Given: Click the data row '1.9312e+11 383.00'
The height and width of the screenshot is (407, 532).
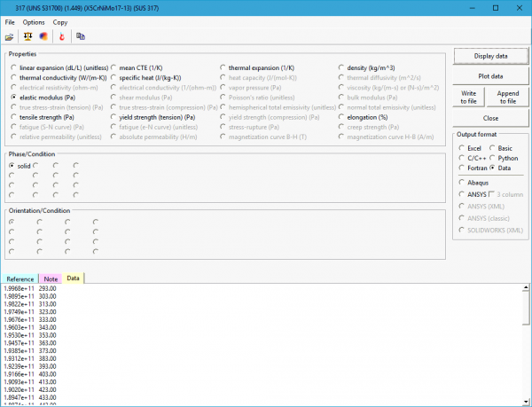Looking at the screenshot, I should pos(30,359).
